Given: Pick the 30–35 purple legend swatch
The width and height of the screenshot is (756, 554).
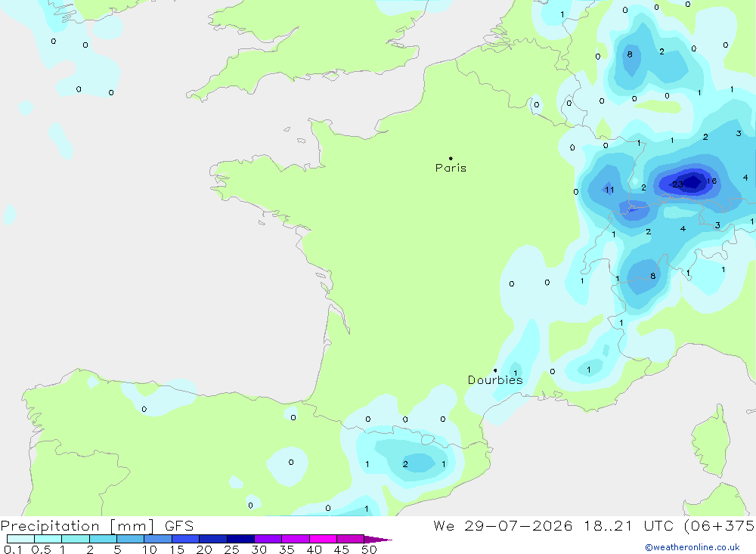Looking at the screenshot, I should (268, 539).
